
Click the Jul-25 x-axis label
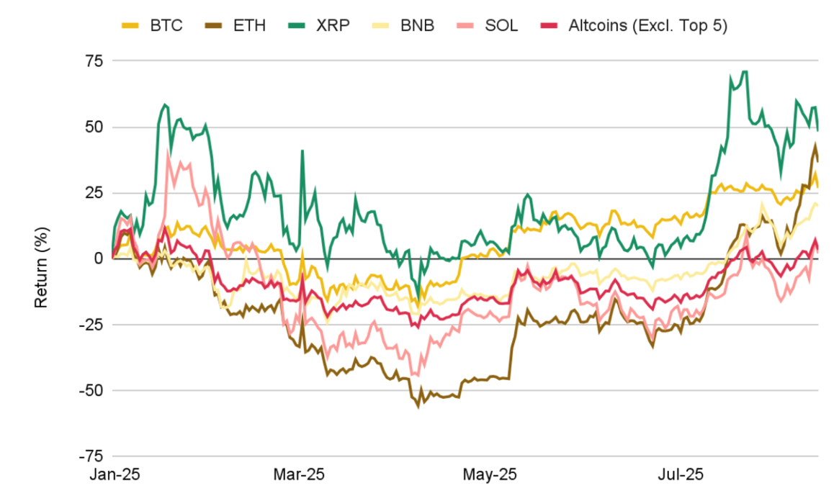point(679,475)
